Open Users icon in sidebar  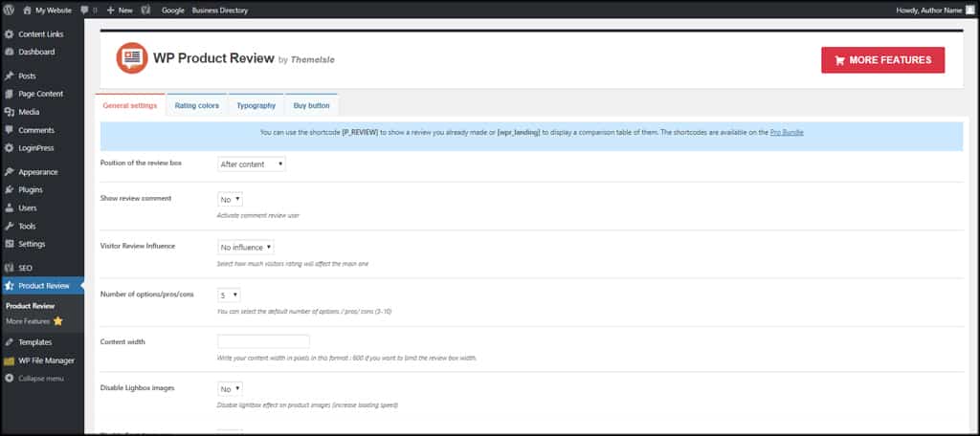click(9, 208)
